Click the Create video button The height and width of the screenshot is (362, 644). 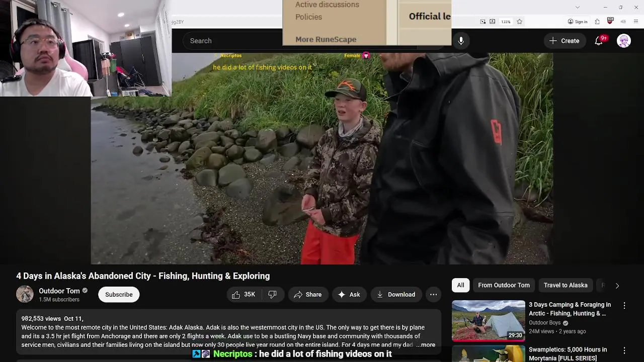564,41
